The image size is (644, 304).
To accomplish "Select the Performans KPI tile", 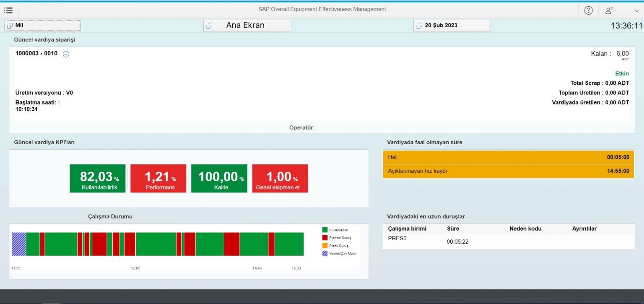I will pos(158,178).
